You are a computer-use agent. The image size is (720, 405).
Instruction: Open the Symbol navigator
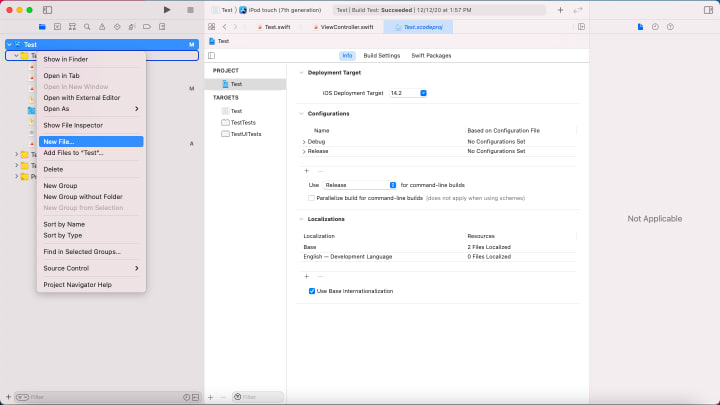[72, 27]
